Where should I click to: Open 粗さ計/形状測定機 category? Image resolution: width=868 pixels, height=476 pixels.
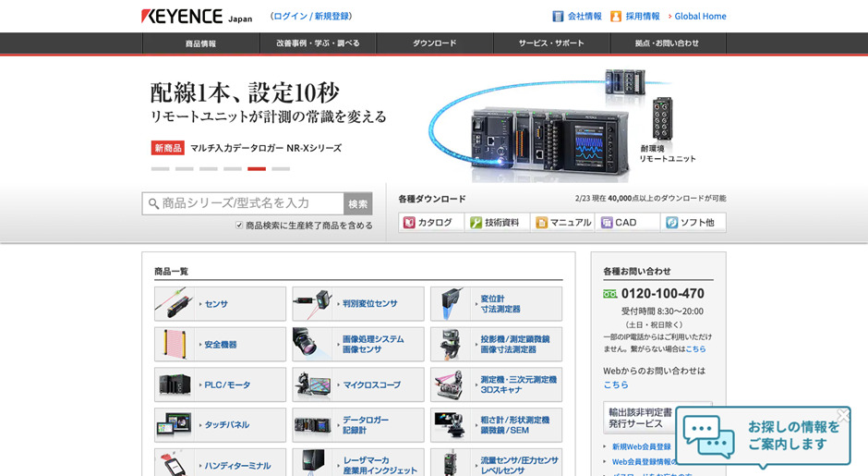(496, 425)
